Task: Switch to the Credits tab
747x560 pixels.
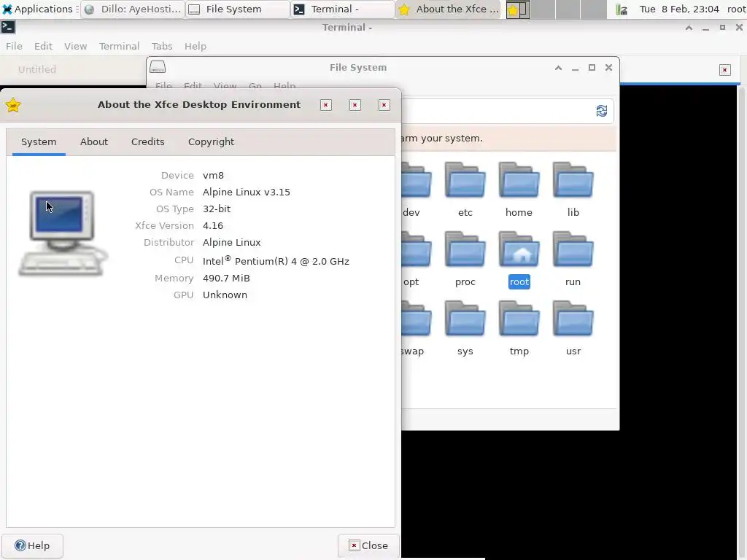Action: point(147,142)
